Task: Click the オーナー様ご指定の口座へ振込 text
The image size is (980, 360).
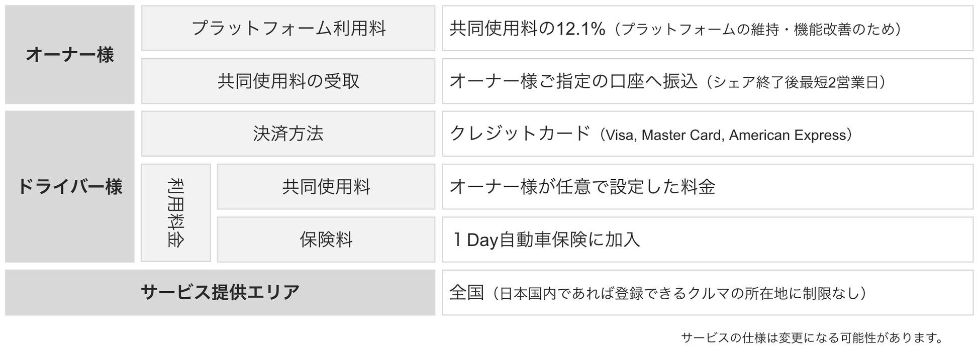Action: pyautogui.click(x=573, y=81)
